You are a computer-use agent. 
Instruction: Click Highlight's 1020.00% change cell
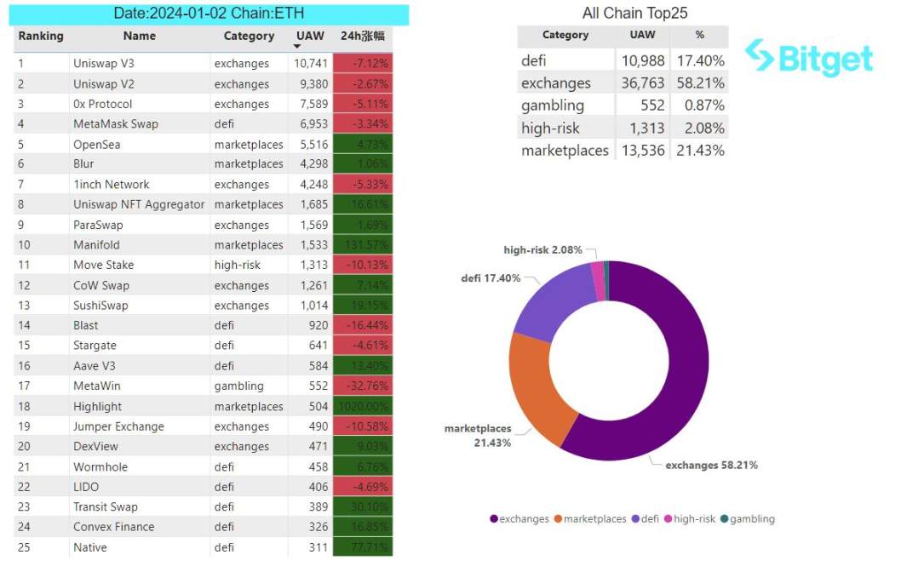(x=363, y=407)
